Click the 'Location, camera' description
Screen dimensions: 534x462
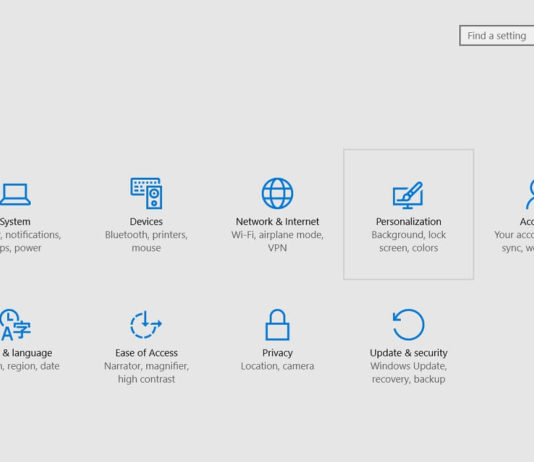click(x=277, y=366)
